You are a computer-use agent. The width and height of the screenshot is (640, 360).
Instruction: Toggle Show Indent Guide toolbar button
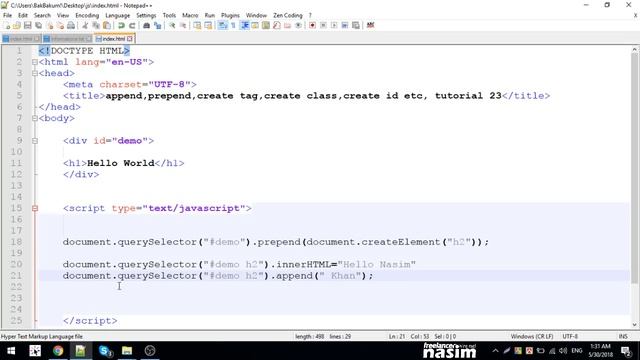[244, 25]
